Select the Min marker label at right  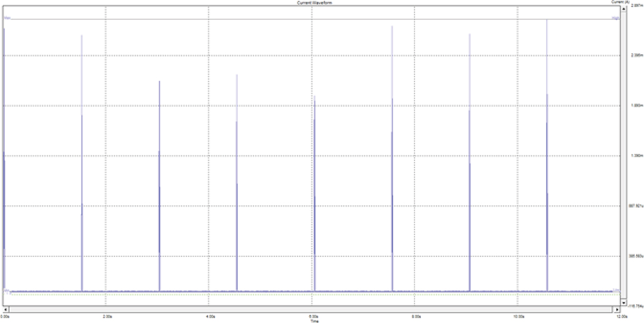coord(617,290)
